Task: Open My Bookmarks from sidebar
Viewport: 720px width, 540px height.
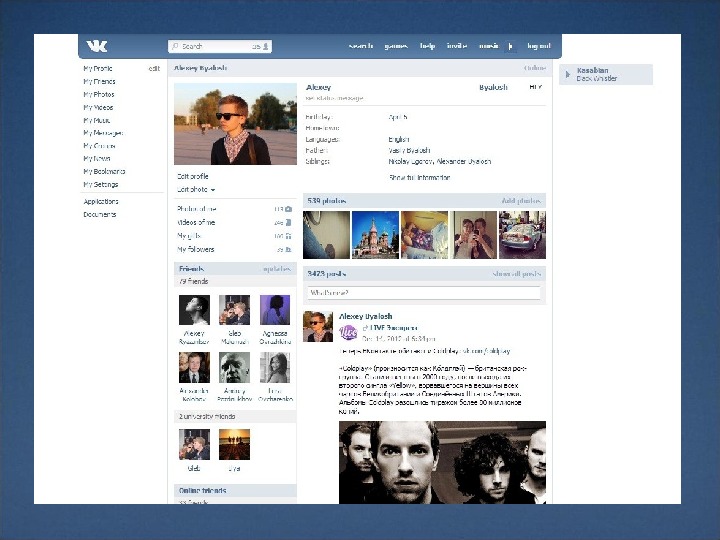Action: (104, 171)
